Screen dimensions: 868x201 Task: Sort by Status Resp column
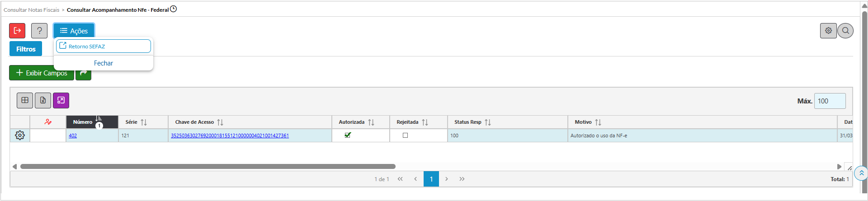coord(488,122)
